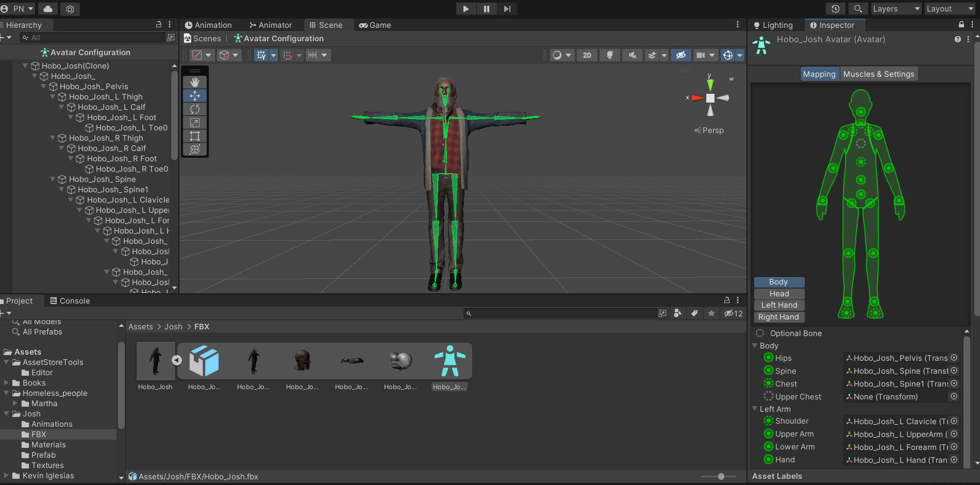The height and width of the screenshot is (485, 980).
Task: Click the red X axis cone on gizmo
Action: [697, 98]
